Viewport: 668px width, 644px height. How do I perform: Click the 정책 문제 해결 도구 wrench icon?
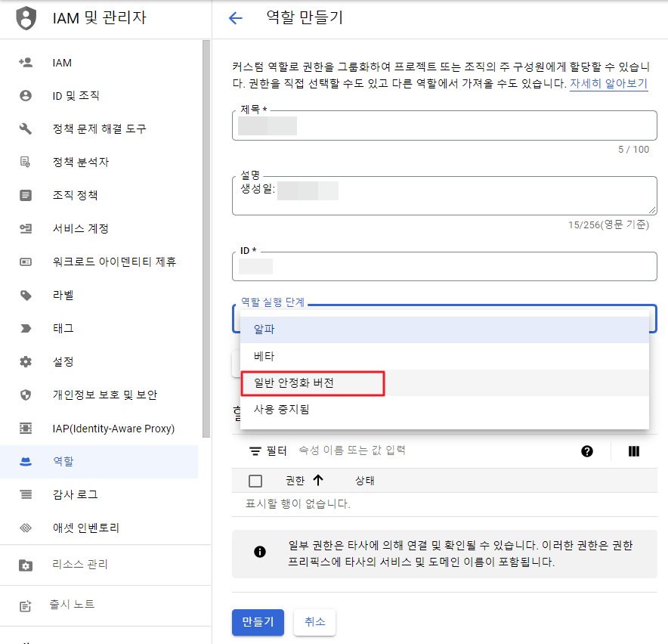pos(26,129)
